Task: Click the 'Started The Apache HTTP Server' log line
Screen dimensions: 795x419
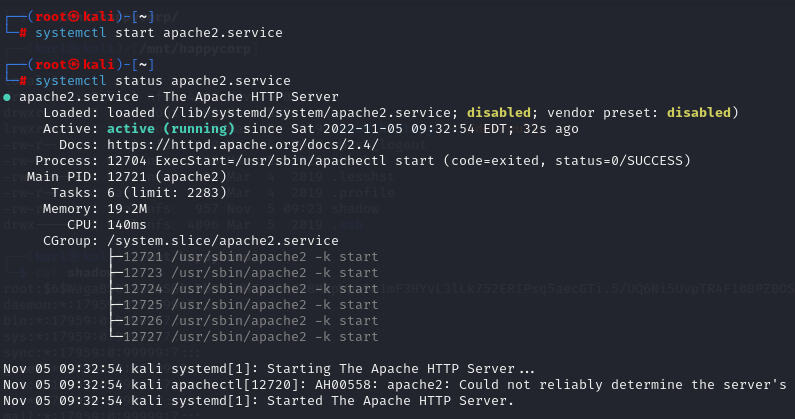Action: pos(259,401)
